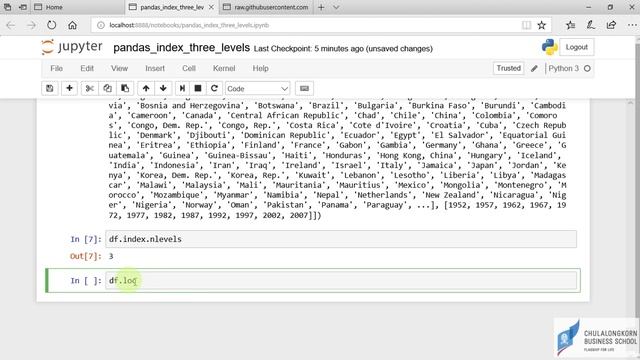Open the Cell menu
This screenshot has width=640, height=360.
pos(189,69)
